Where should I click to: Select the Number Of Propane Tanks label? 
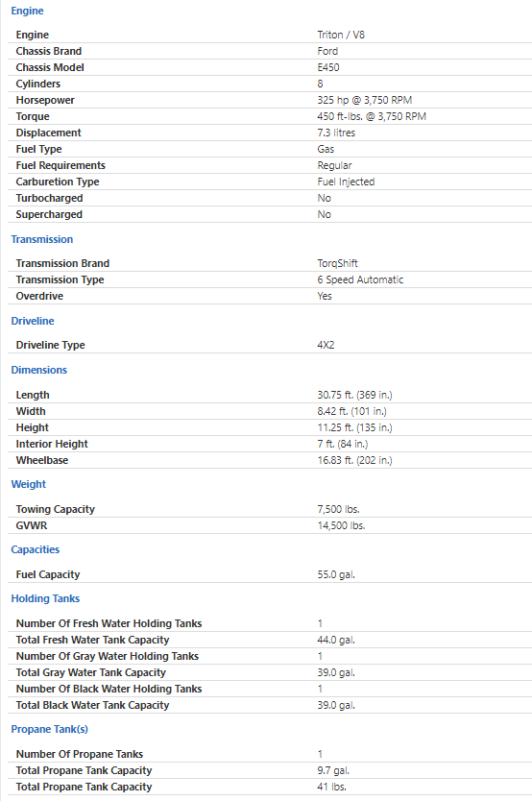pyautogui.click(x=79, y=755)
